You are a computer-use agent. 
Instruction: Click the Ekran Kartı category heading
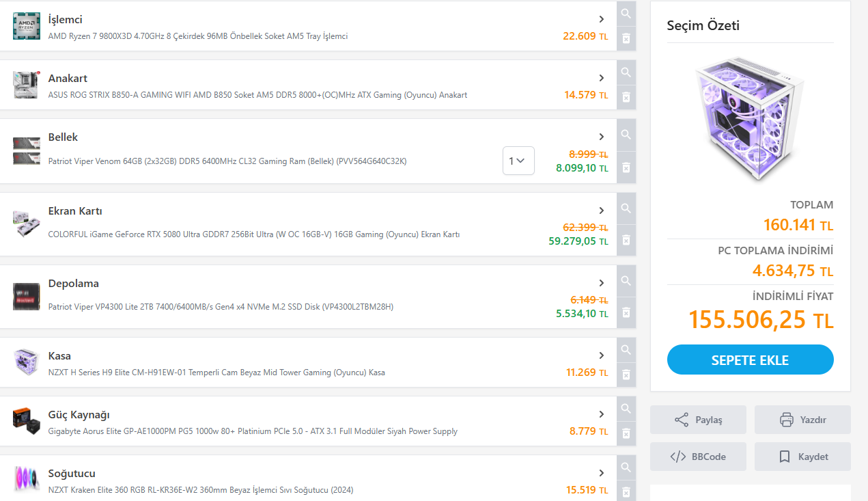coord(75,211)
